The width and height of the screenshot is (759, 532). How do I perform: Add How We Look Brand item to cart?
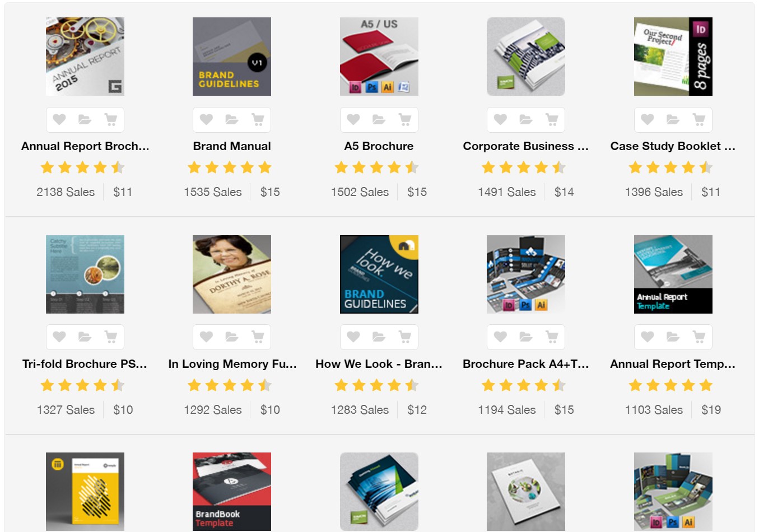(404, 337)
